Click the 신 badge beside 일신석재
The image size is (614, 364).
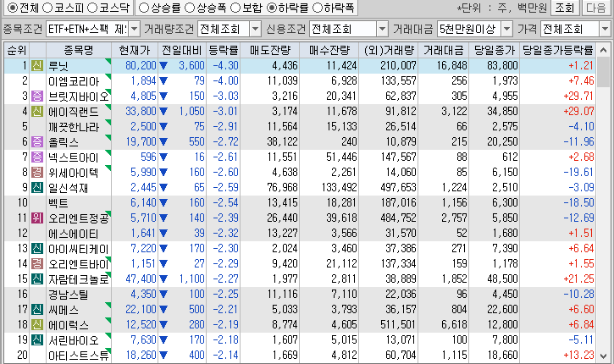point(37,187)
